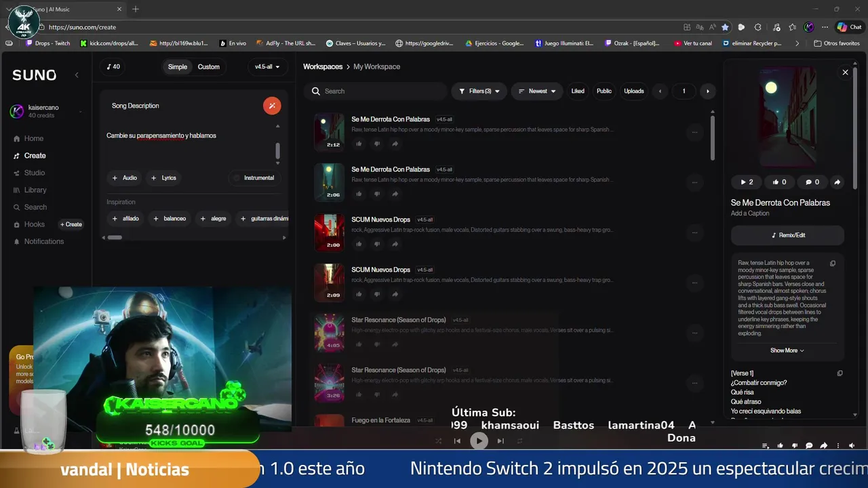Switch to Simple creation mode
This screenshot has height=488, width=868.
[x=178, y=66]
